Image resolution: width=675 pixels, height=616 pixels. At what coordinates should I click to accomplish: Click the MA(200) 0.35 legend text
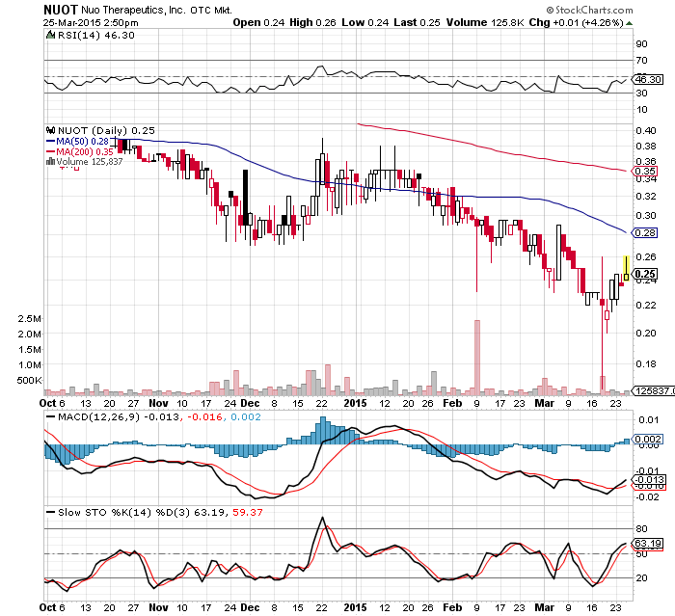[x=85, y=151]
